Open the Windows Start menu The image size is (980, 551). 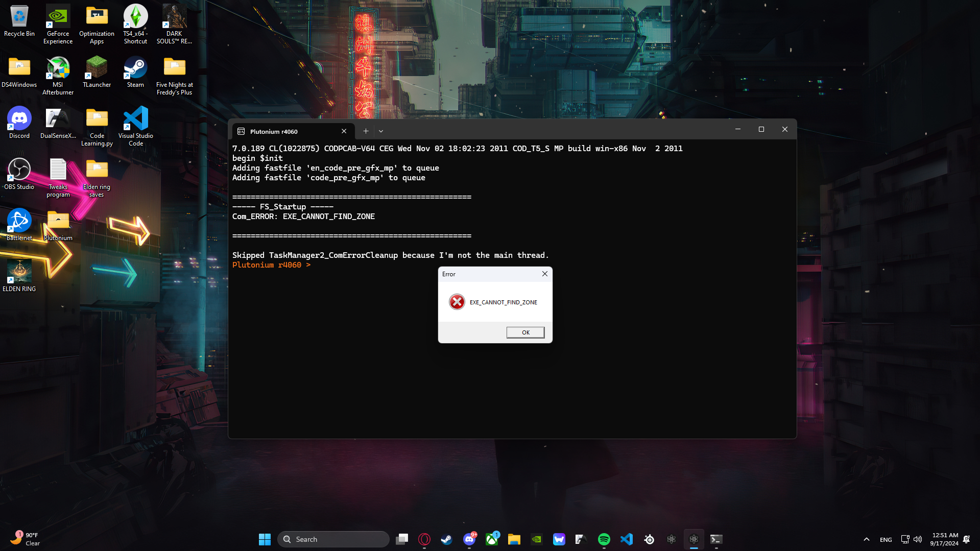265,539
